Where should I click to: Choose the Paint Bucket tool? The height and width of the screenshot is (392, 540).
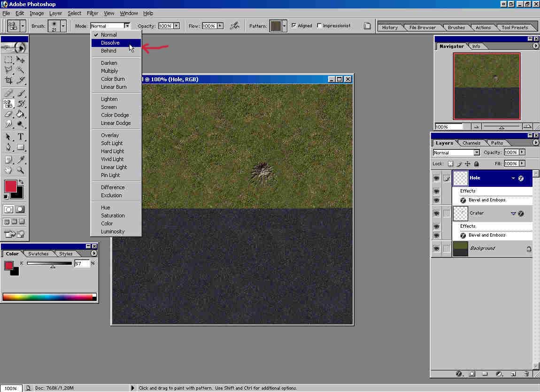click(x=21, y=114)
